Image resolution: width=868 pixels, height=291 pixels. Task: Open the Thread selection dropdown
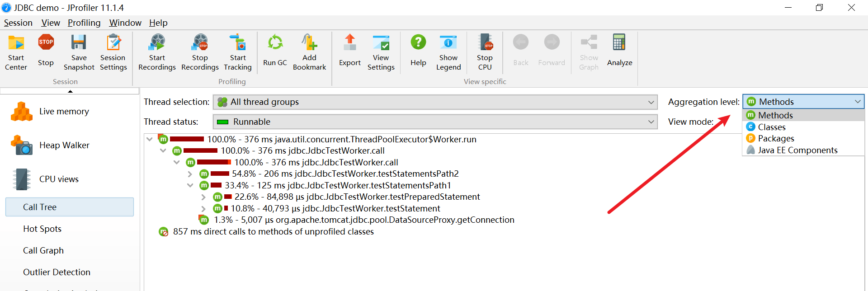pyautogui.click(x=435, y=102)
